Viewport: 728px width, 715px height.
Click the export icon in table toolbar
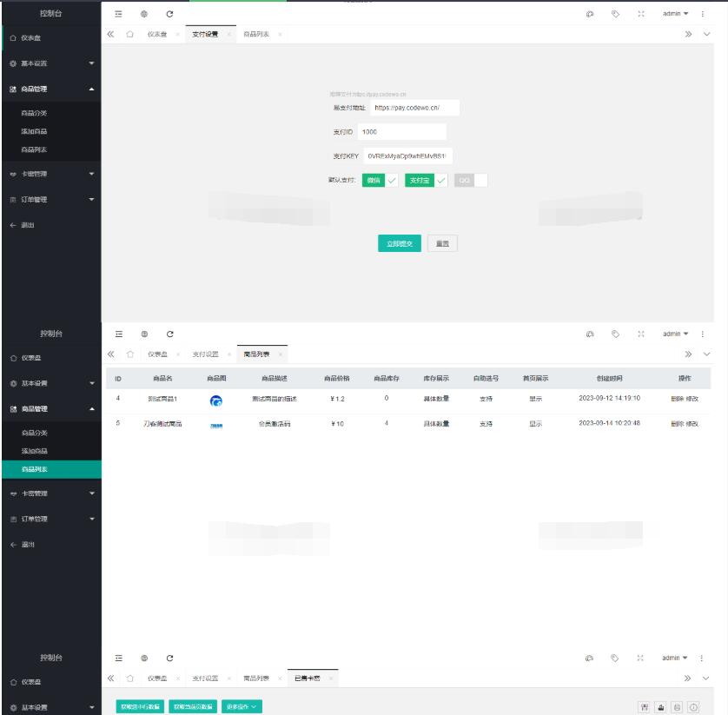pos(661,707)
